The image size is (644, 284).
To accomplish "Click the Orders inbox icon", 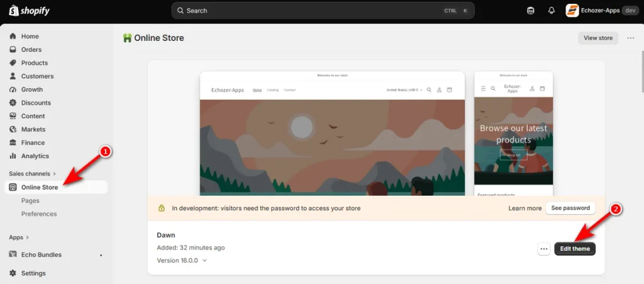I will coord(13,49).
